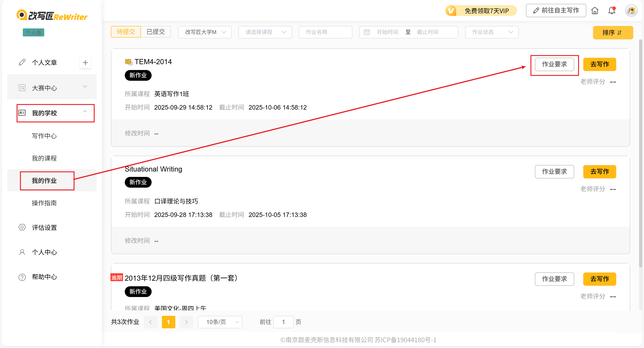Image resolution: width=644 pixels, height=348 pixels.
Task: Open the 请选择课程 course dropdown
Action: (x=265, y=32)
